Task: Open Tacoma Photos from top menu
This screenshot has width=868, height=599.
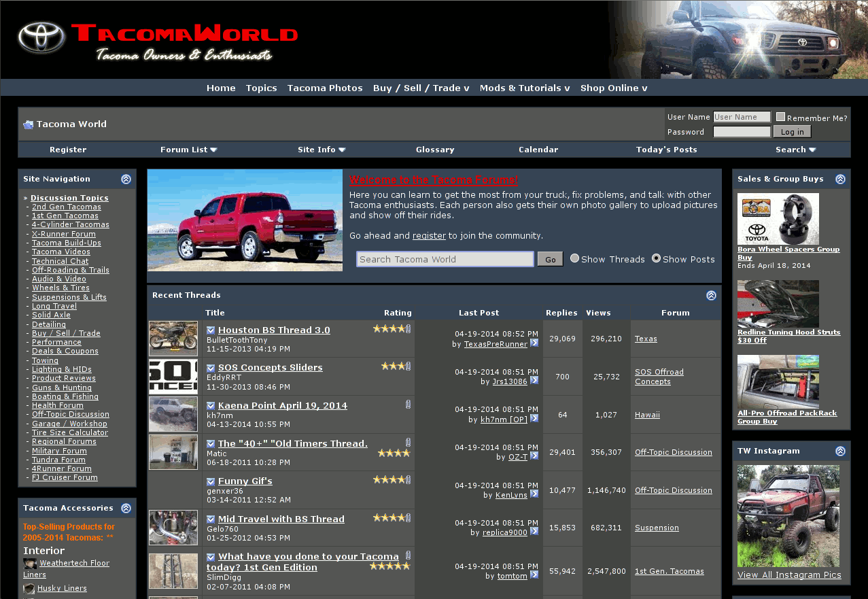Action: click(x=325, y=88)
